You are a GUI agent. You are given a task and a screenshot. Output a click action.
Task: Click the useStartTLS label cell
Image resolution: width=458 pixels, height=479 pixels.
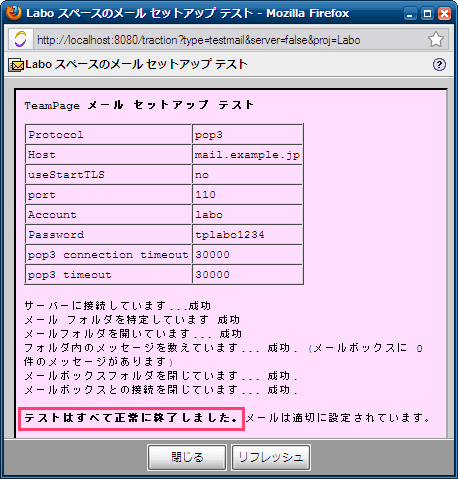tap(108, 175)
